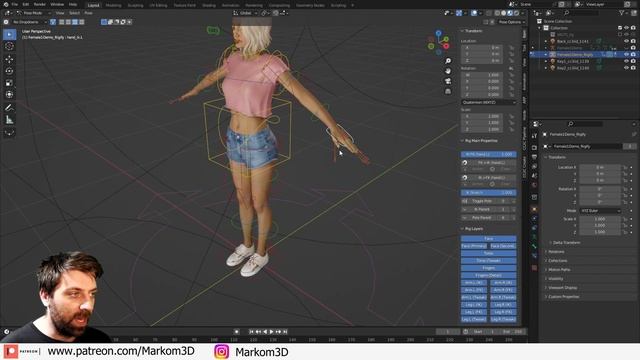Jump to the timeline end frame
Viewport: 640px width, 360px height.
(x=285, y=332)
